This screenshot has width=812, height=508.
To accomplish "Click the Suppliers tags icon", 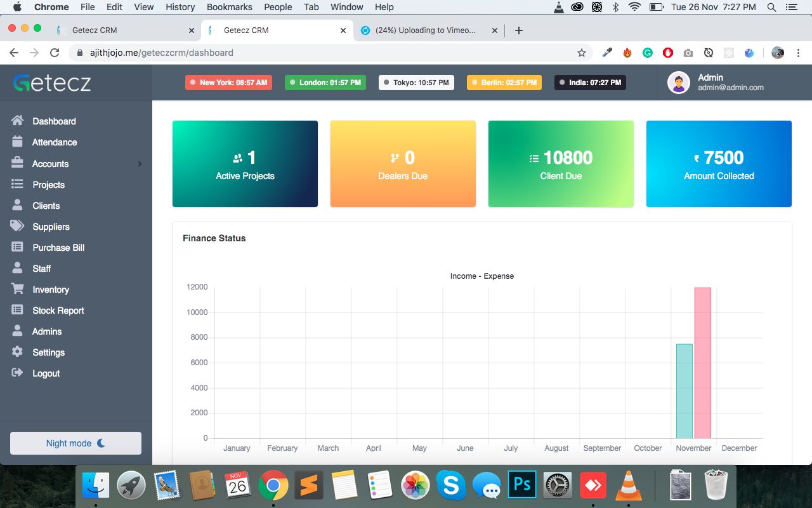I will (17, 226).
